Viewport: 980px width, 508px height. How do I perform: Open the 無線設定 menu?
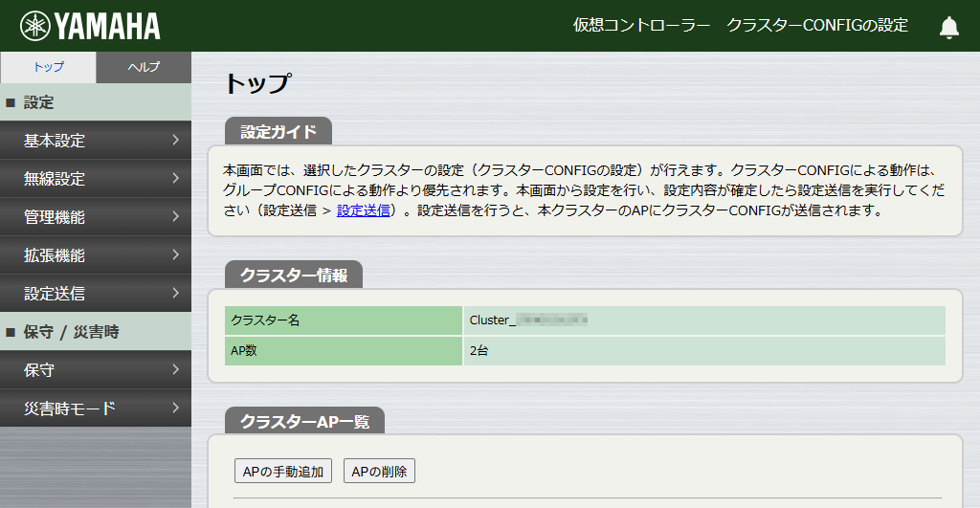click(96, 178)
